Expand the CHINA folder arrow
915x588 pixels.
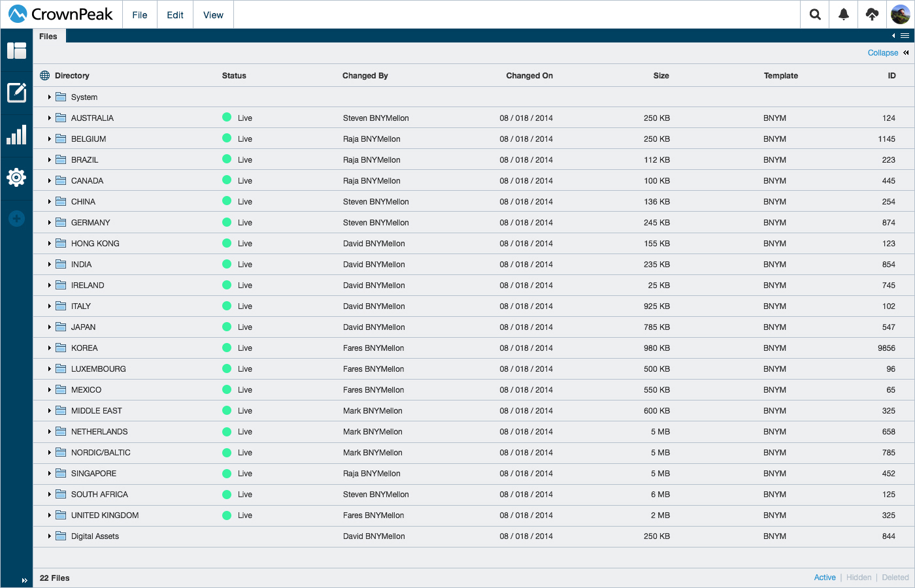pyautogui.click(x=49, y=202)
